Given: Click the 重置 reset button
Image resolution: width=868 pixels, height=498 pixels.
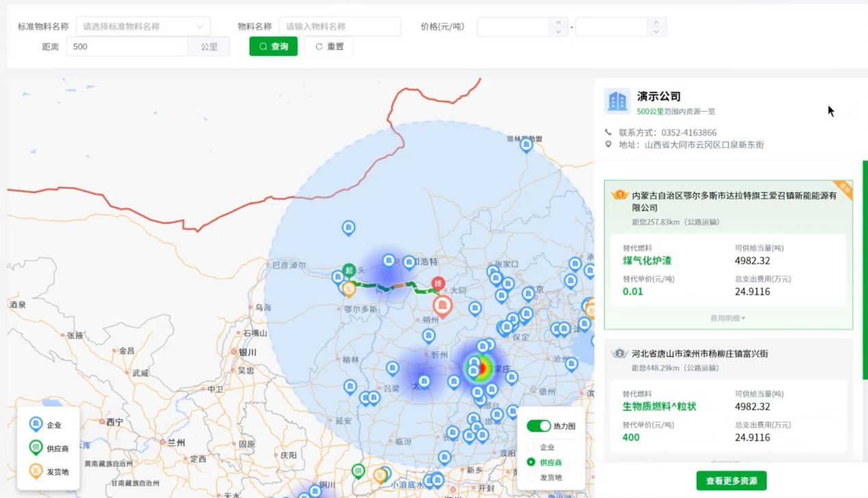Looking at the screenshot, I should coord(330,47).
